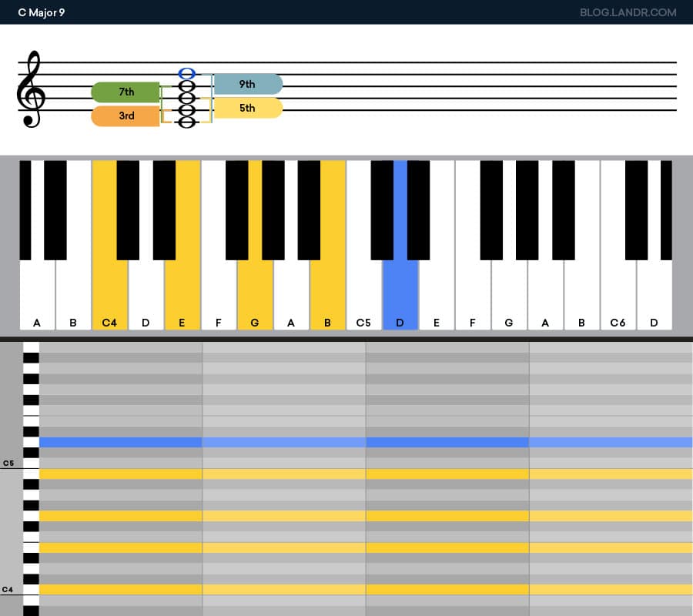Select the blue open note head on the staff
The height and width of the screenshot is (616, 693).
[x=185, y=72]
